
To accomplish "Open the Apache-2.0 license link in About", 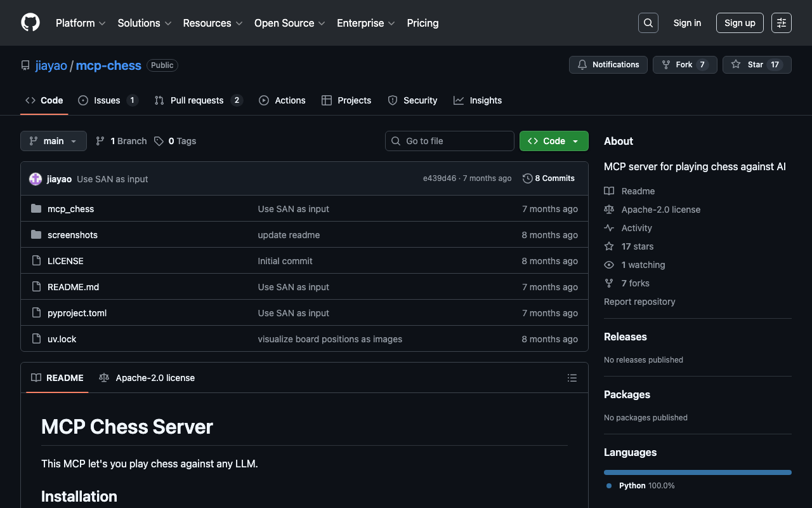I will [660, 210].
